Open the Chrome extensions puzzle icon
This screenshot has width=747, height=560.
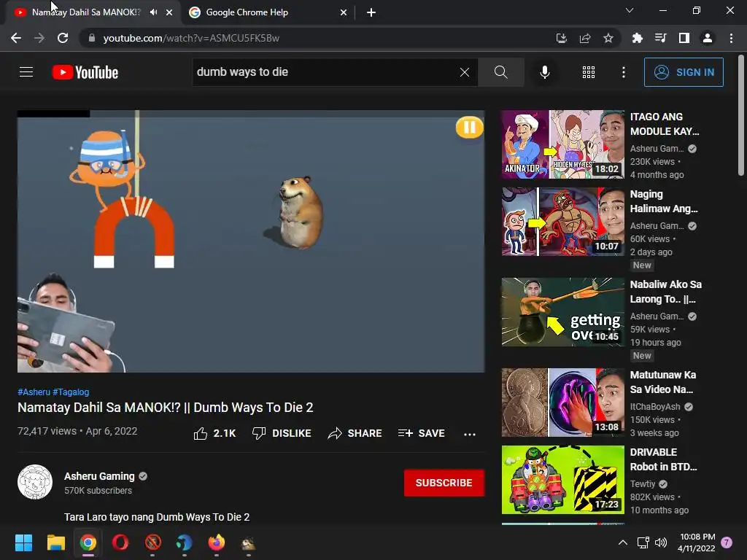tap(637, 38)
